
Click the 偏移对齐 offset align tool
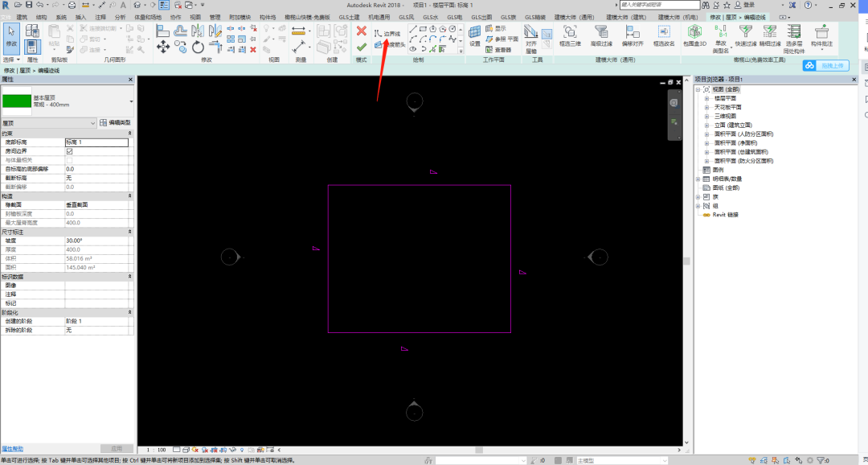point(633,36)
